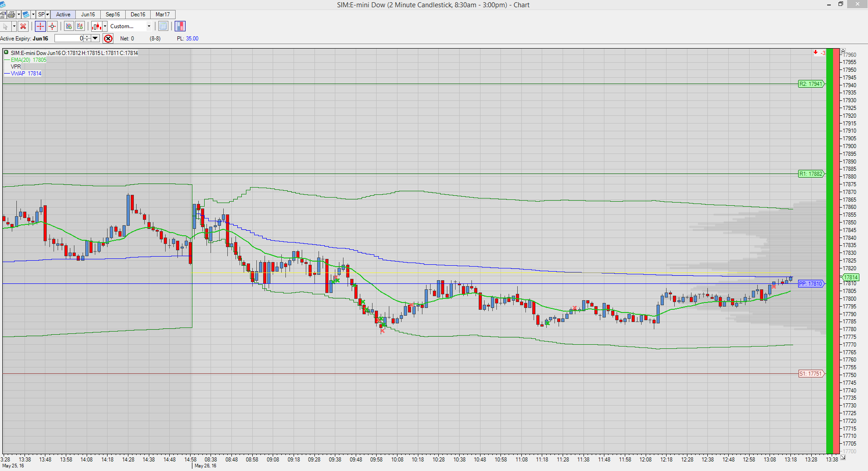The height and width of the screenshot is (471, 868).
Task: Click the (8-8) trade count text
Action: click(155, 39)
